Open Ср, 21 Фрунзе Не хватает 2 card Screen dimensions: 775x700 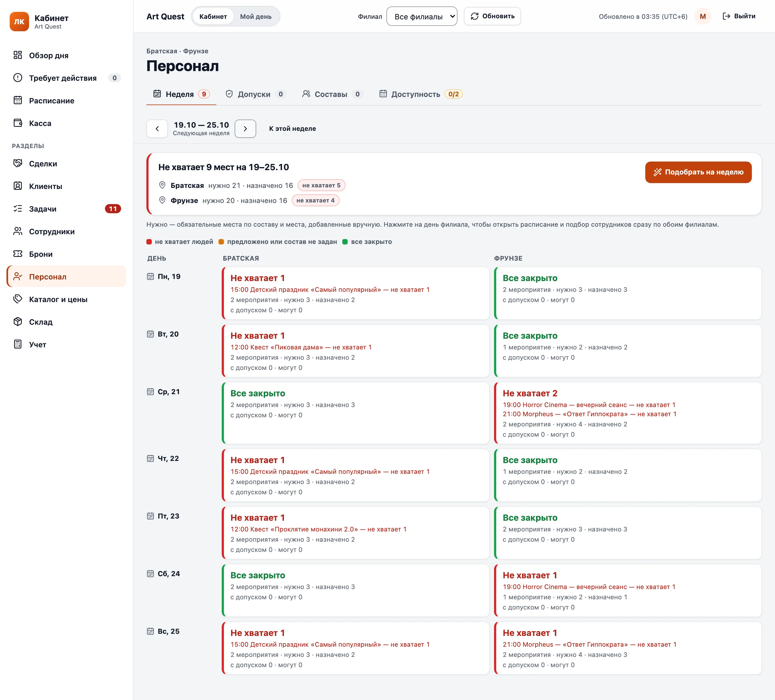pyautogui.click(x=627, y=413)
